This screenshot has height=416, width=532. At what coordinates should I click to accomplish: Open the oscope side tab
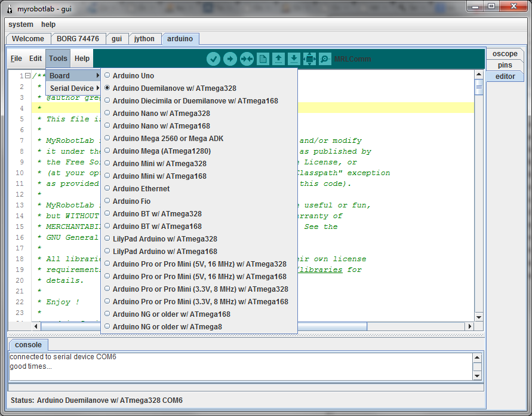coord(505,54)
